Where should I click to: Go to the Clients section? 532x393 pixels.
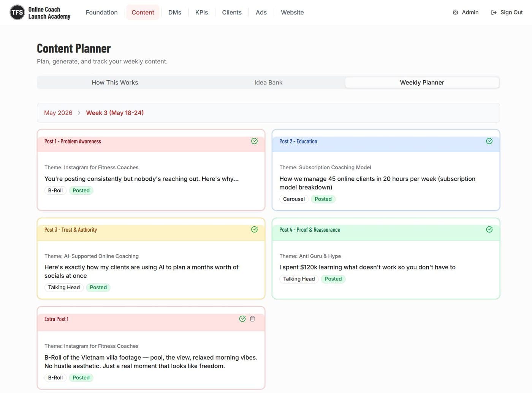click(x=232, y=13)
